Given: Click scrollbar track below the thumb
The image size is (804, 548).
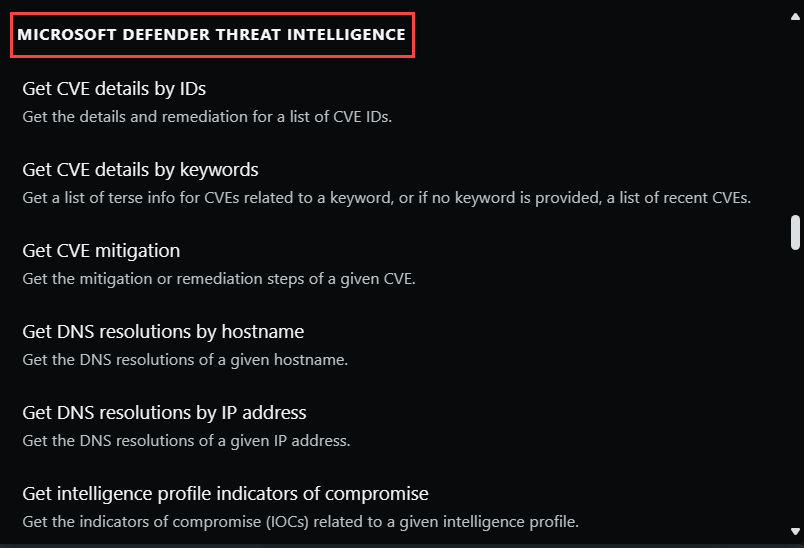Looking at the screenshot, I should [x=795, y=390].
